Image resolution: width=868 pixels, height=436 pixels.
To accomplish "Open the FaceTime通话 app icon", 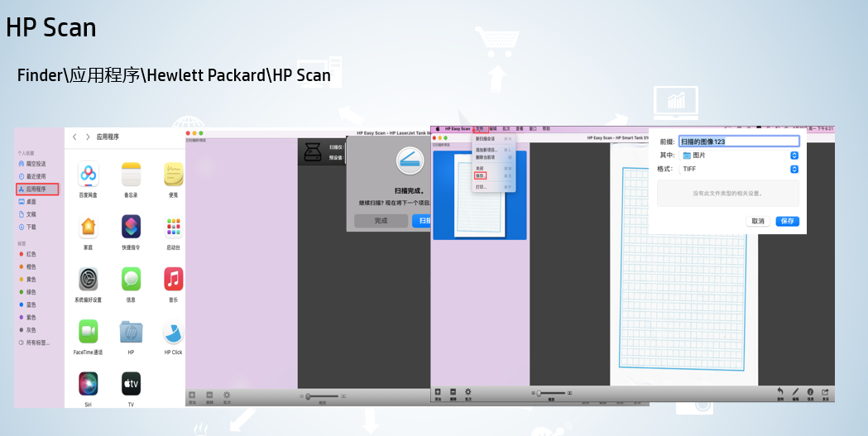I will (88, 332).
